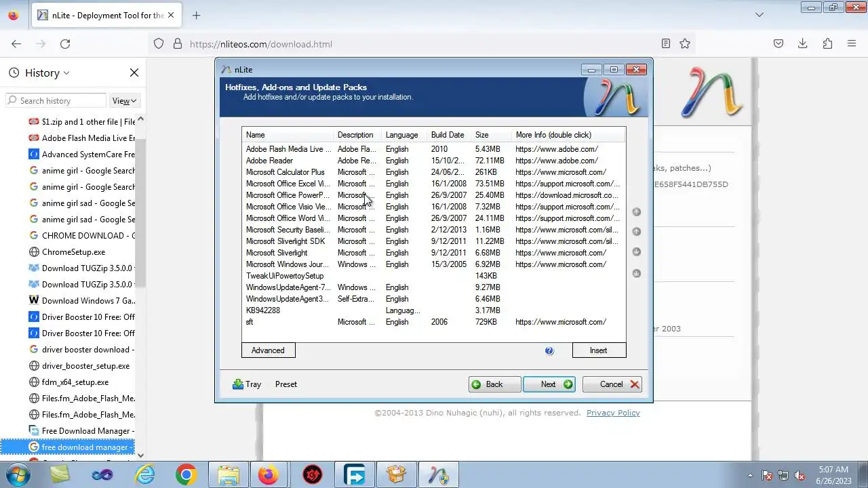This screenshot has width=868, height=488.
Task: Click the tracking protection shield icon
Action: (x=159, y=44)
